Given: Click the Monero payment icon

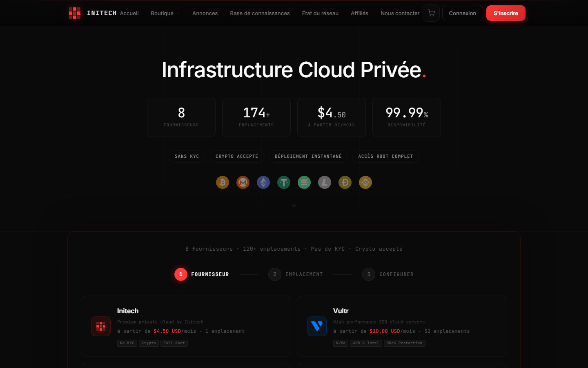Looking at the screenshot, I should tap(243, 182).
